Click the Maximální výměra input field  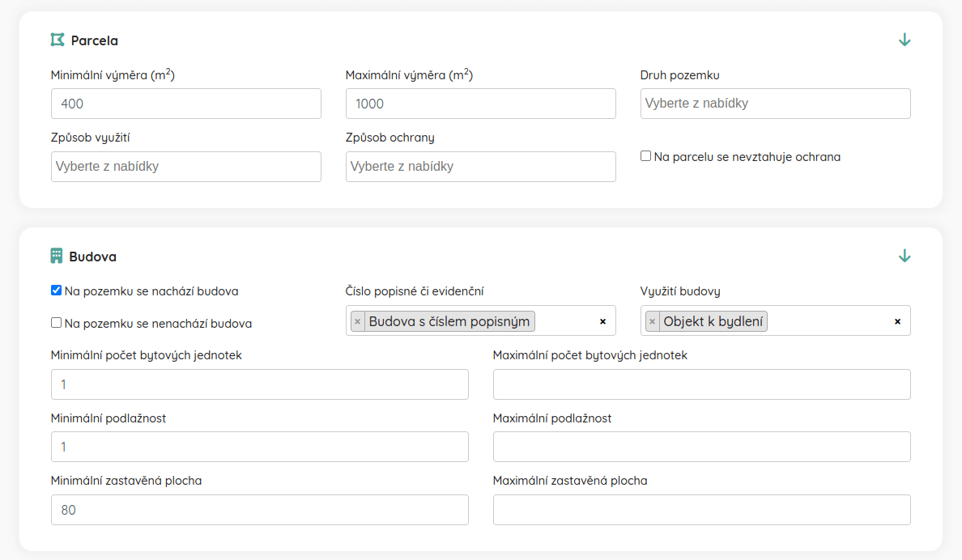point(480,104)
